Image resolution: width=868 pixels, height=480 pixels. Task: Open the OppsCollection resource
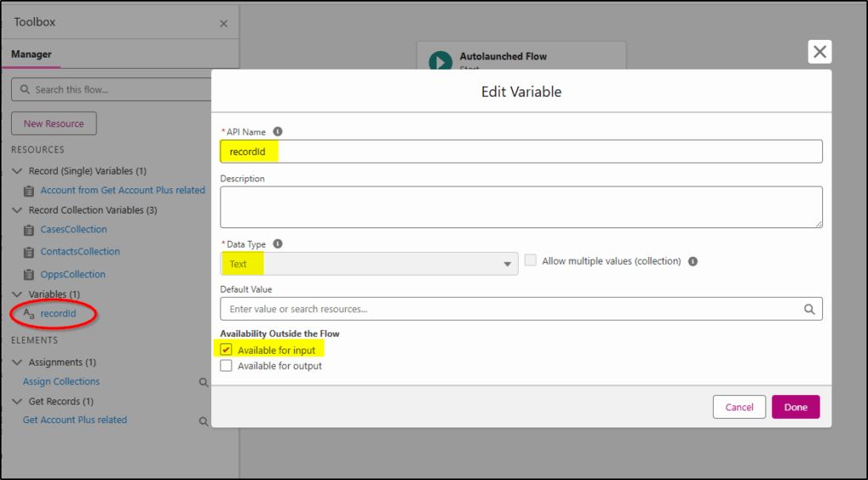(x=73, y=274)
